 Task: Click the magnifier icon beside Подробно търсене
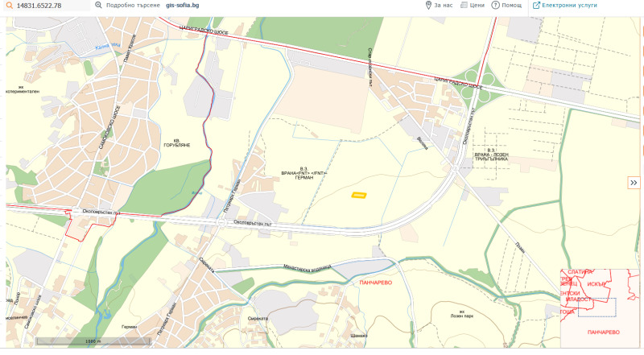coord(98,6)
